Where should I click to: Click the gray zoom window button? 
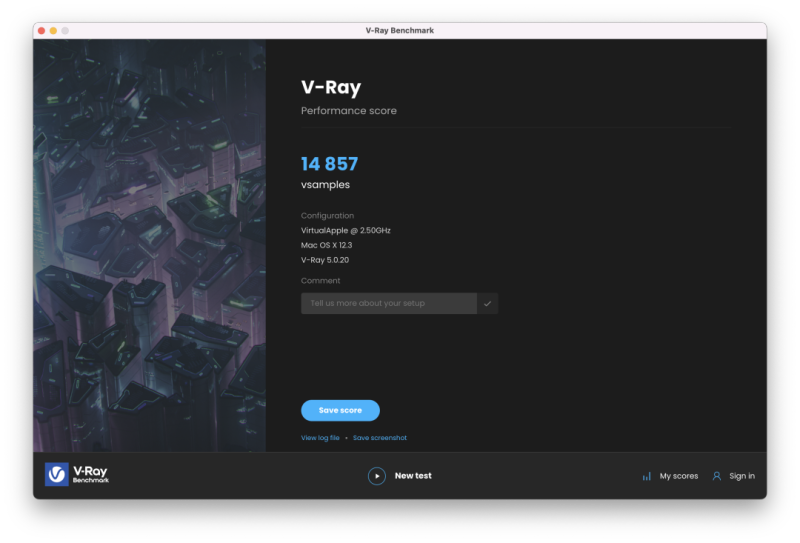click(x=66, y=31)
